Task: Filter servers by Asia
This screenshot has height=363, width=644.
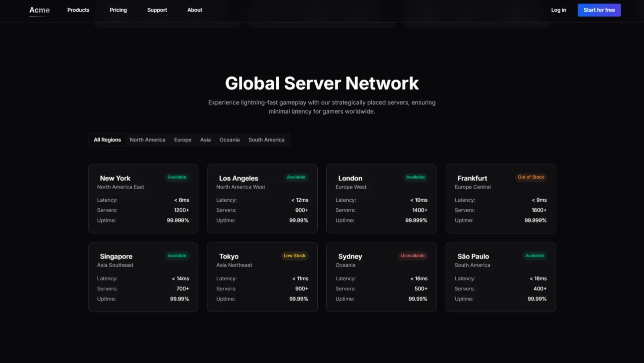Action: (x=205, y=139)
